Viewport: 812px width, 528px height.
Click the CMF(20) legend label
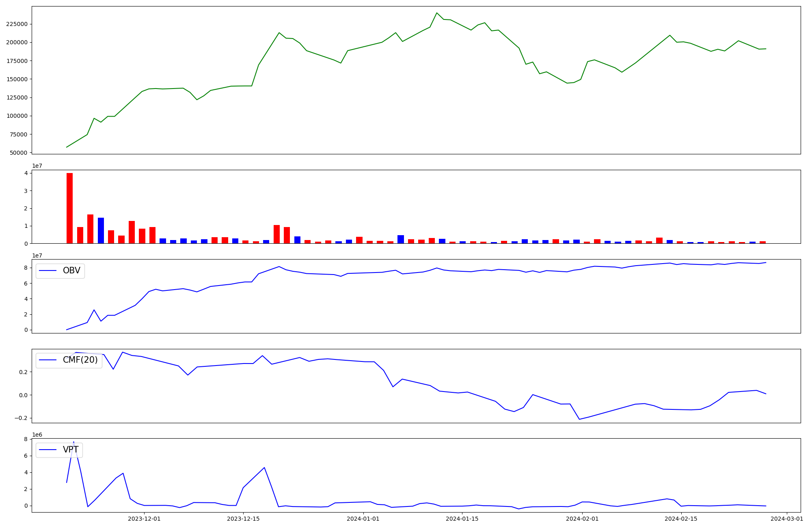80,360
